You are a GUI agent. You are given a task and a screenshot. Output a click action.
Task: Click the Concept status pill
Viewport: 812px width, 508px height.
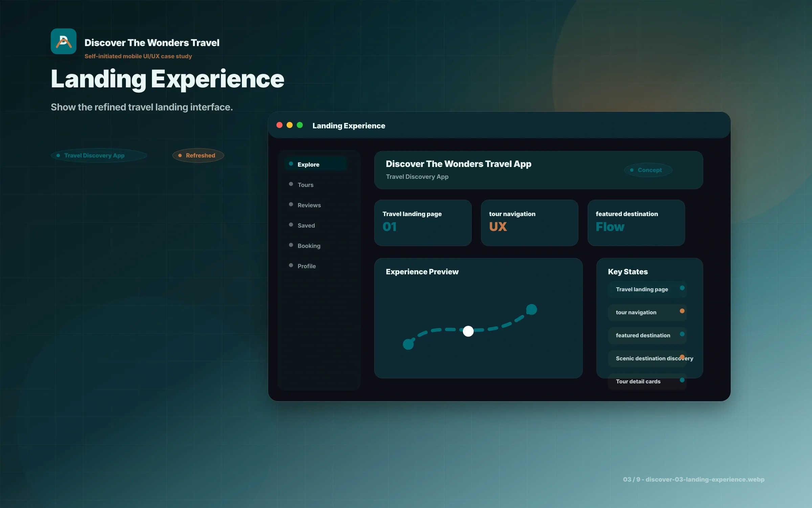coord(648,170)
